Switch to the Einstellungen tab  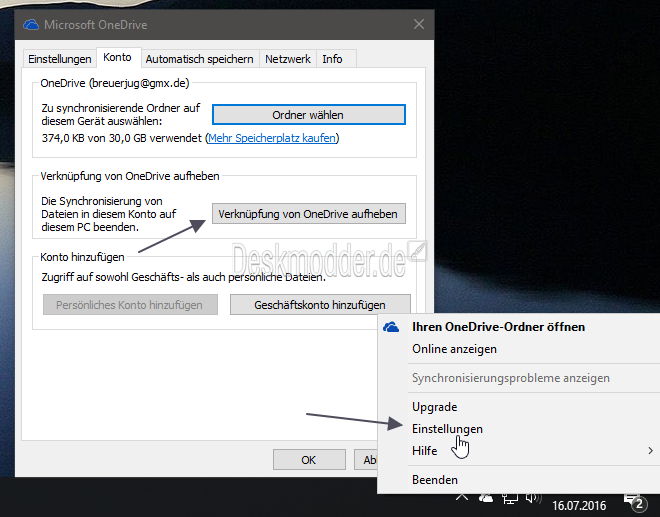click(59, 59)
